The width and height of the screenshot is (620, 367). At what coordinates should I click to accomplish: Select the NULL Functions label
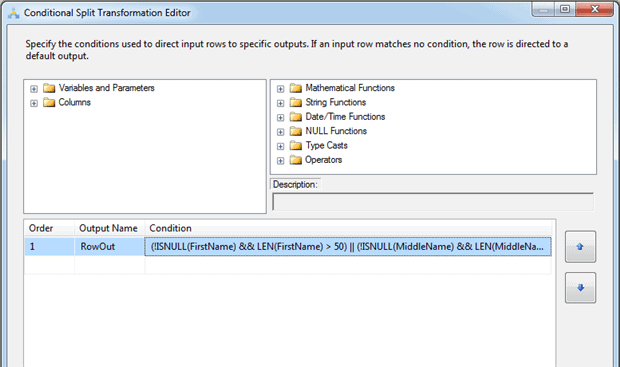coord(336,131)
